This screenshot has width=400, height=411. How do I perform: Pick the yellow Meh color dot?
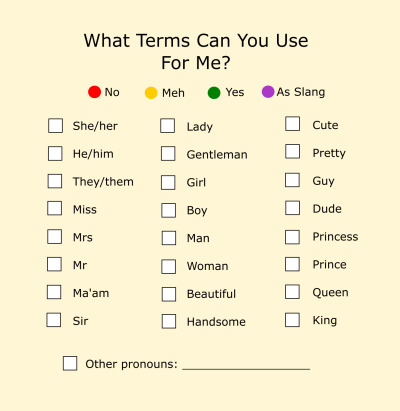point(151,93)
